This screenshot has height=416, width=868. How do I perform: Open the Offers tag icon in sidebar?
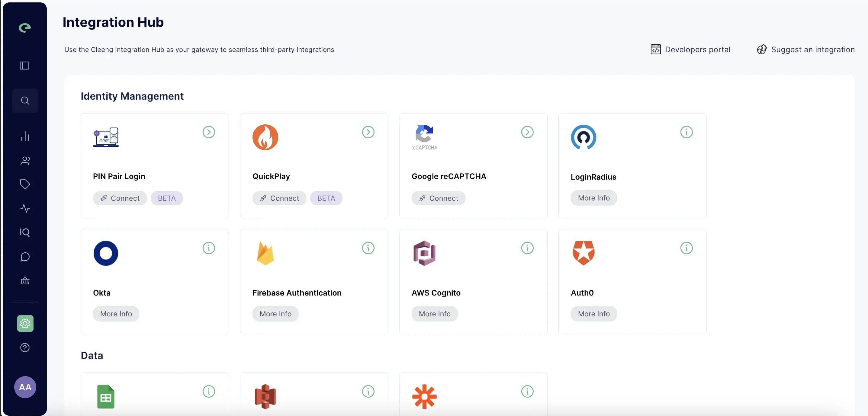tap(25, 184)
